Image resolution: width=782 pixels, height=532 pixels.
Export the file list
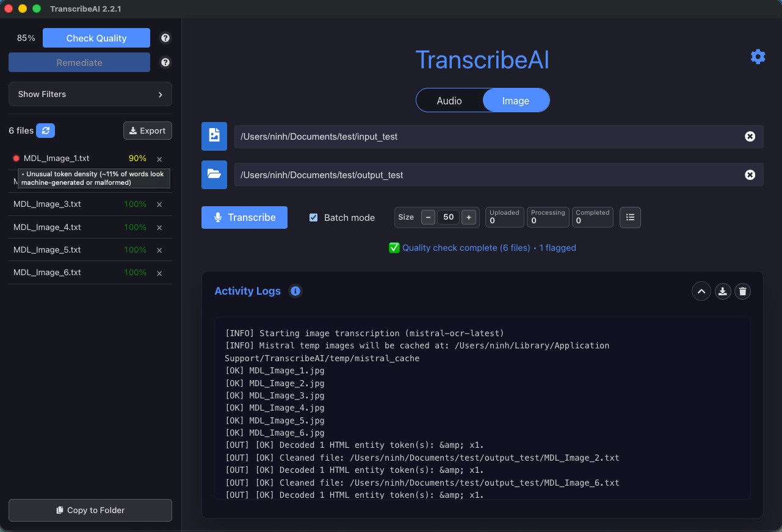pyautogui.click(x=148, y=131)
